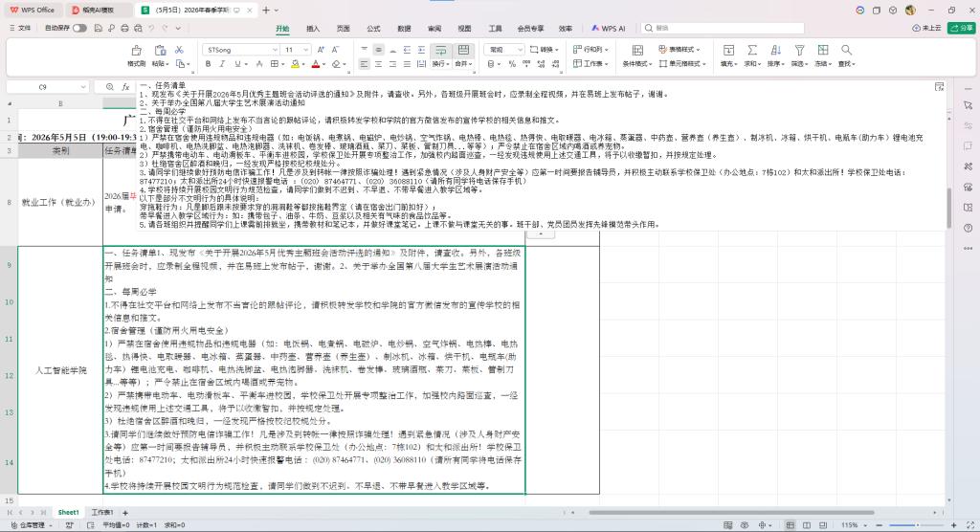Screen dimensions: 980x532
Task: Toggle Underline formatting
Action: click(x=237, y=64)
